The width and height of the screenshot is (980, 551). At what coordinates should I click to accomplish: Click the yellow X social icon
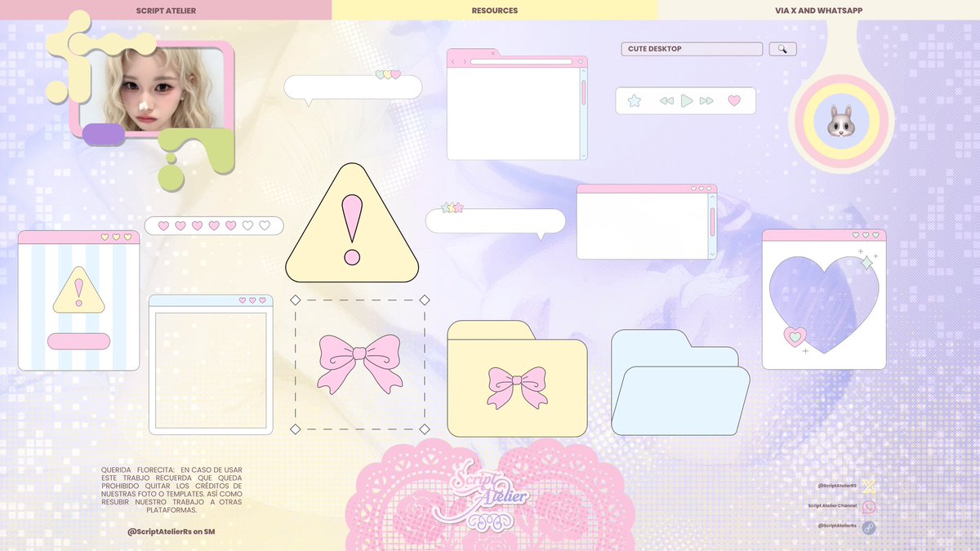coord(869,487)
